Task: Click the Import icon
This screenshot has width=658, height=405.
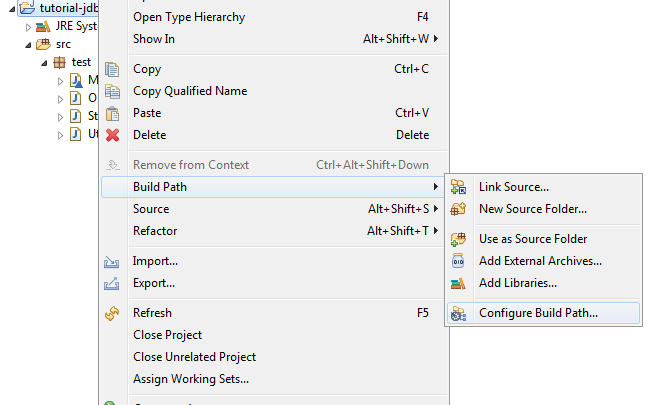Action: [113, 261]
